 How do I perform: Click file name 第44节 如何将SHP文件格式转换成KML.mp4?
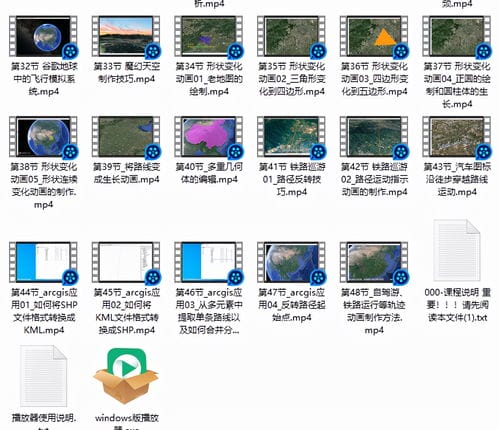coord(43,311)
